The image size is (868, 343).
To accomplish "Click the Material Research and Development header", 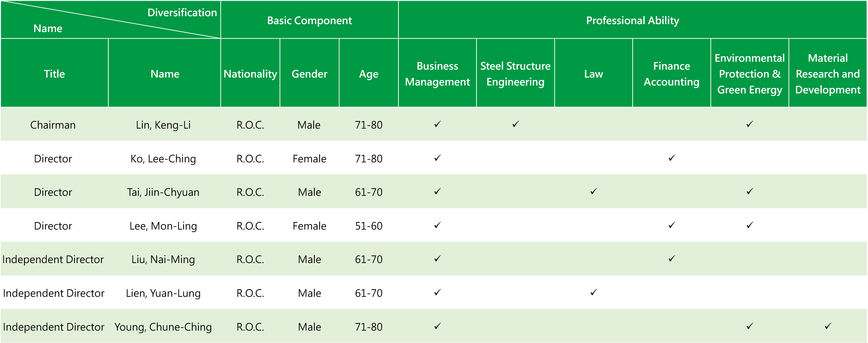I will 828,73.
